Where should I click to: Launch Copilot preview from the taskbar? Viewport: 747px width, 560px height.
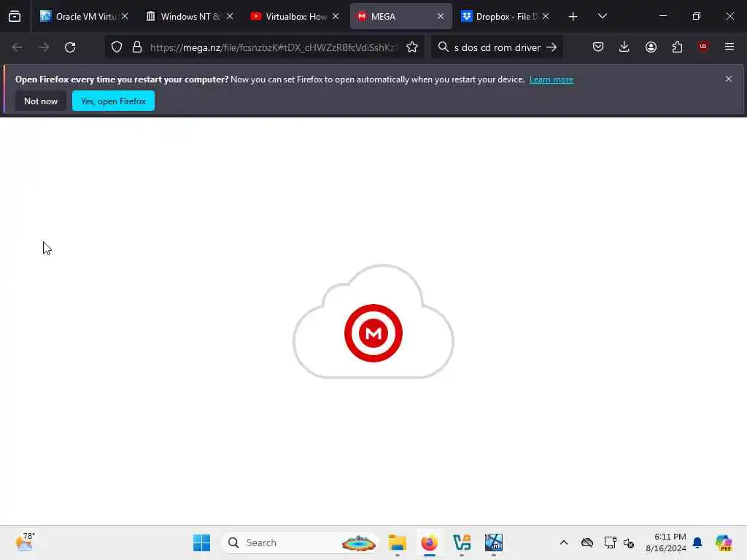724,542
